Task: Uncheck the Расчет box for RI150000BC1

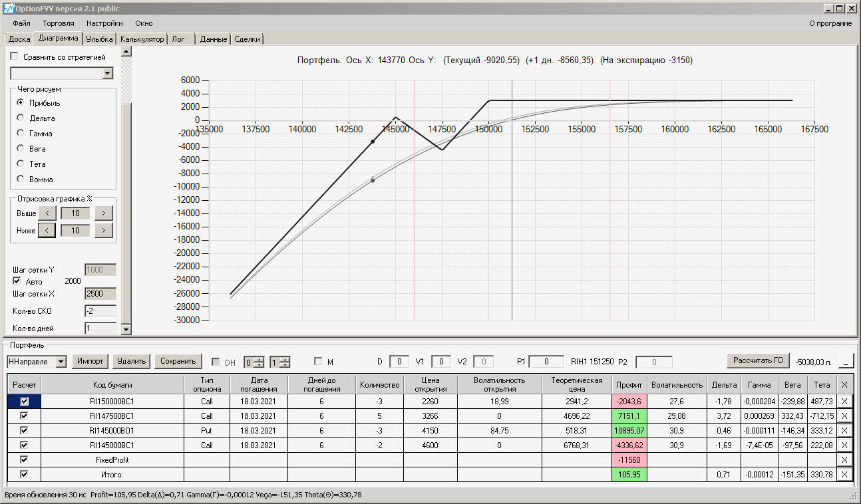Action: click(x=25, y=401)
